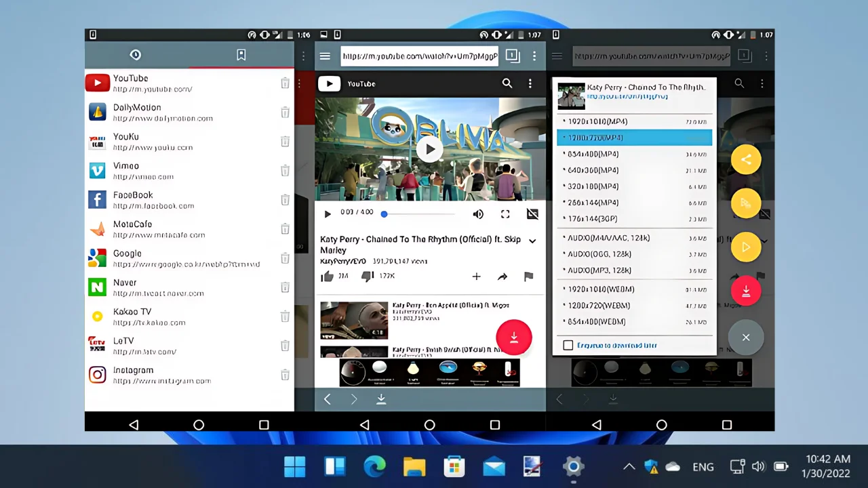Select AUDIO (OGG, 128k) format
Viewport: 868px width, 488px height.
click(x=634, y=254)
